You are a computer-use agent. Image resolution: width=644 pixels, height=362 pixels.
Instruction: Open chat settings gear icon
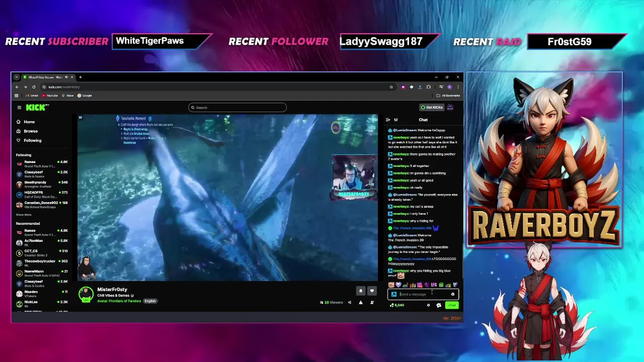pos(428,305)
